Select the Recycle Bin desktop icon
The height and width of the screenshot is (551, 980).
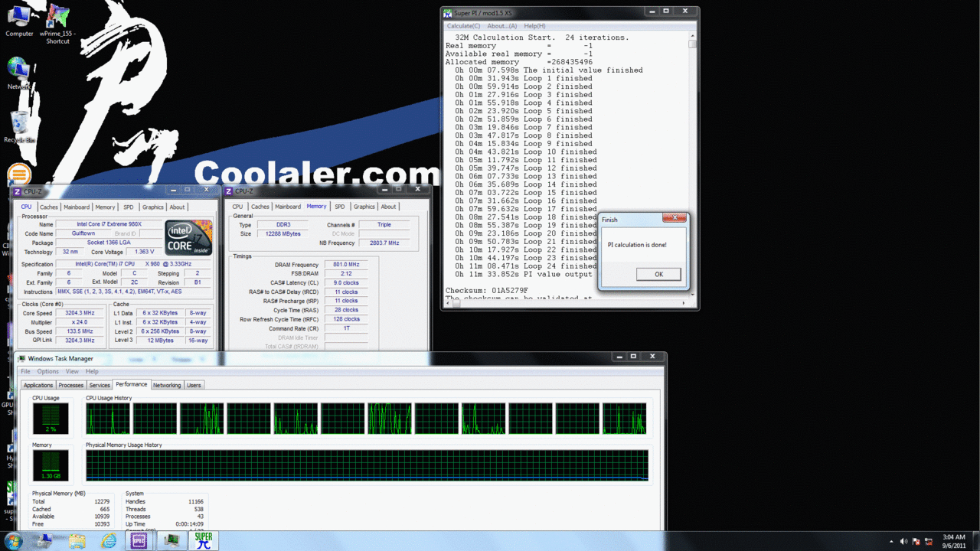[19, 127]
